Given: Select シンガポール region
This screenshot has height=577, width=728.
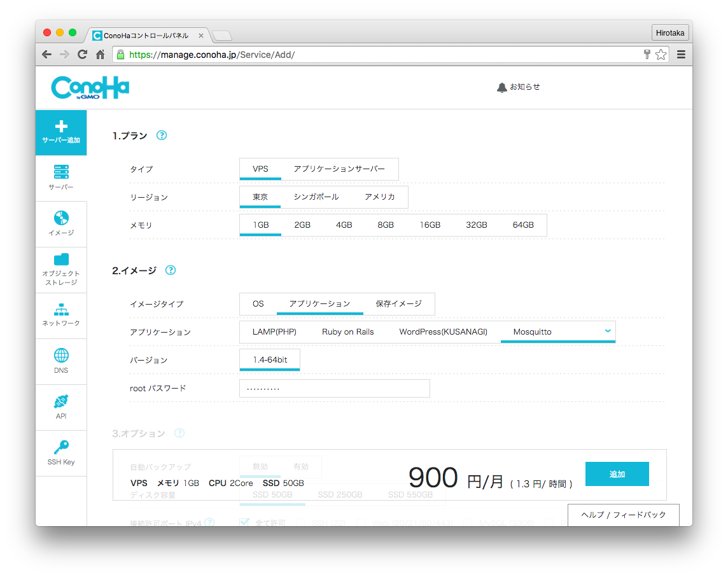Looking at the screenshot, I should tap(316, 197).
